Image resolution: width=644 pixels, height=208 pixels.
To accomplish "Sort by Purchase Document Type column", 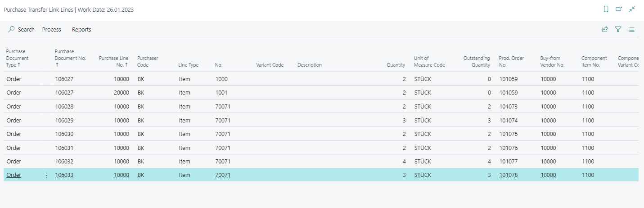I will pyautogui.click(x=18, y=58).
